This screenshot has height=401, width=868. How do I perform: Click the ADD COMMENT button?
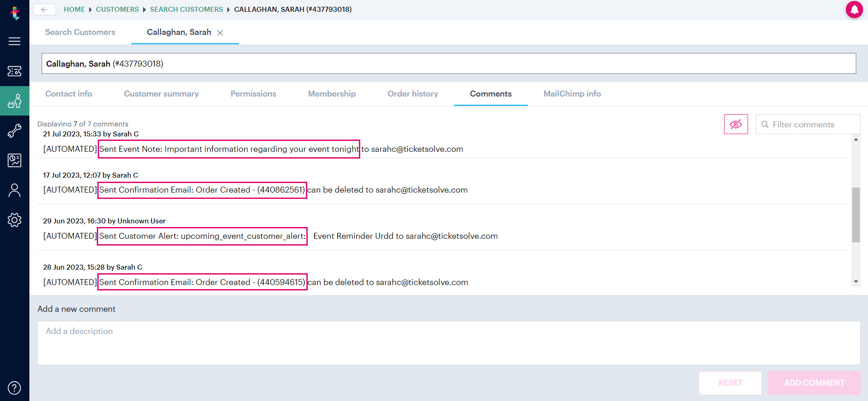pos(814,383)
